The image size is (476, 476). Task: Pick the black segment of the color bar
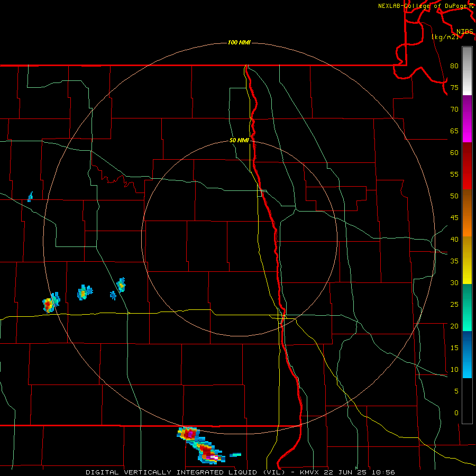coord(467,401)
